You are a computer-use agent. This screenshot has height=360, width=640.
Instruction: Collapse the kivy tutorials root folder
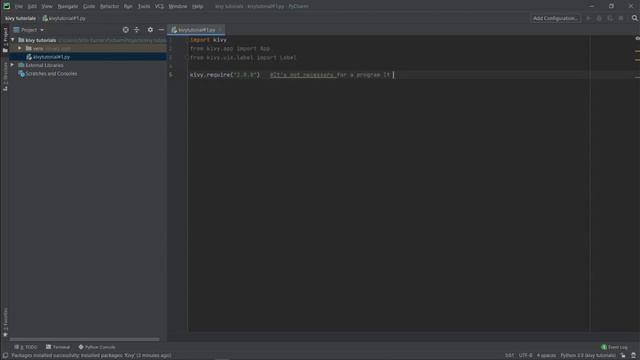click(13, 40)
